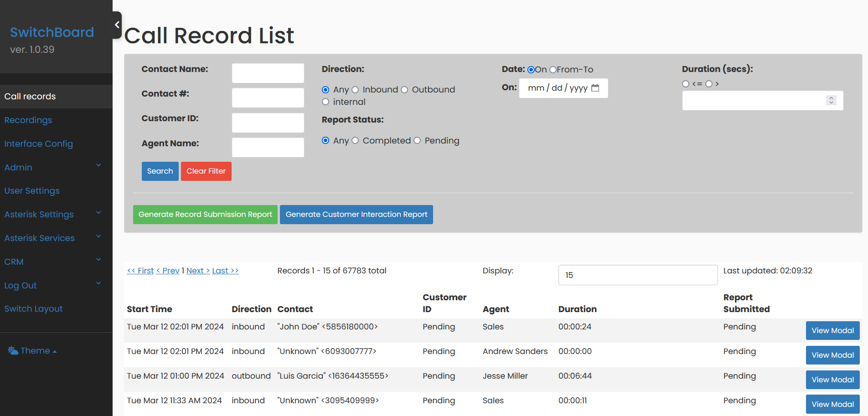868x416 pixels.
Task: View Modal for 3095409999 call
Action: [833, 405]
